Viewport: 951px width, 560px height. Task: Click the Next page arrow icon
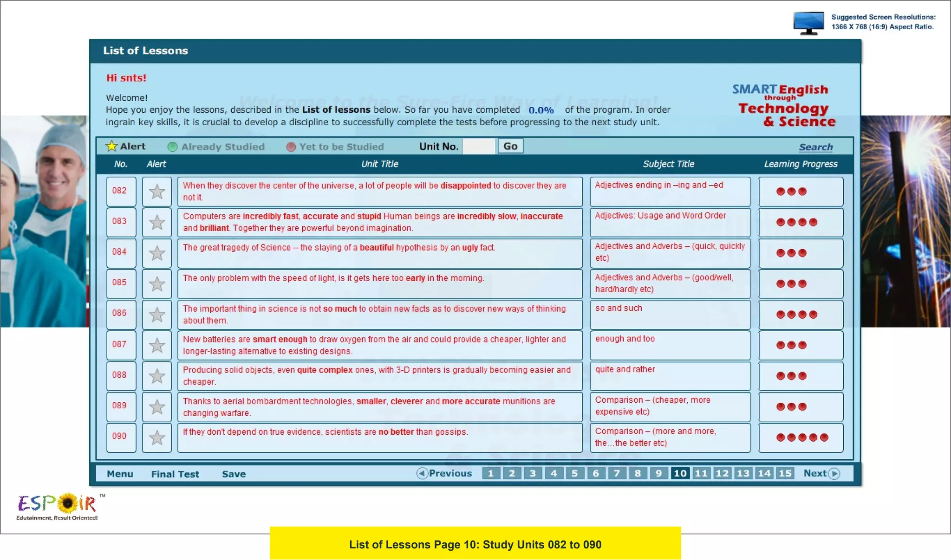(x=834, y=474)
